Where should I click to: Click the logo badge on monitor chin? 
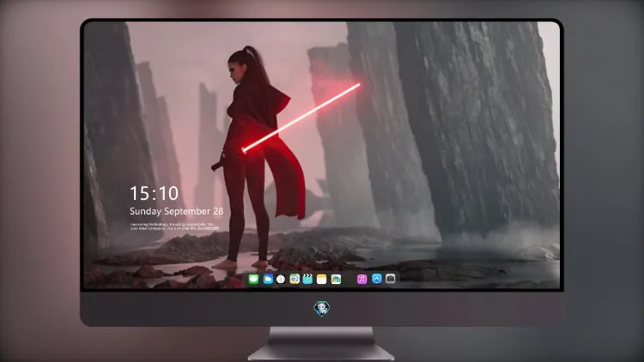pyautogui.click(x=322, y=308)
